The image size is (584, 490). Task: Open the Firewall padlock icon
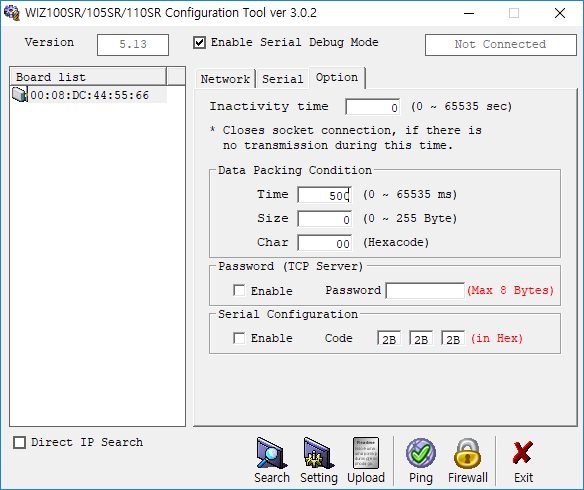tap(467, 453)
